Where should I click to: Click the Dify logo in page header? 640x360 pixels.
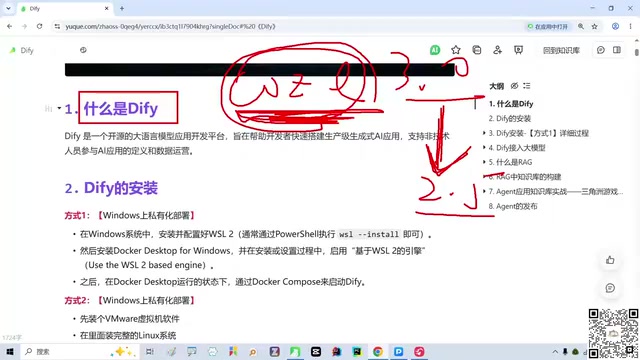[x=13, y=50]
